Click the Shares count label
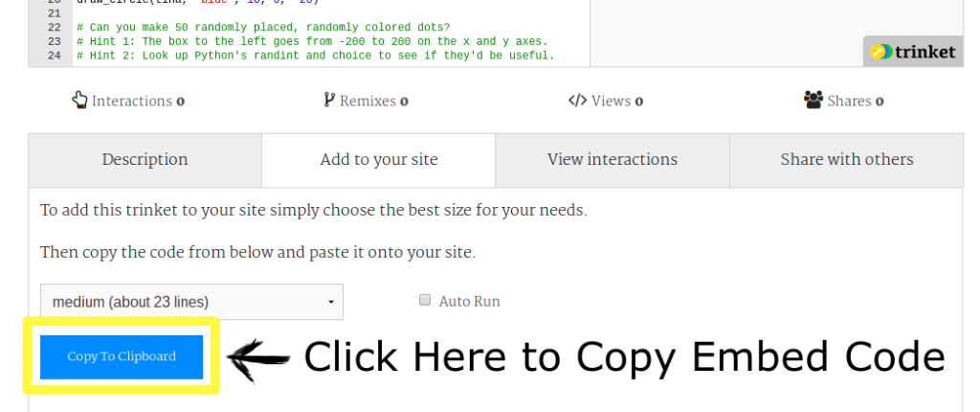Image resolution: width=980 pixels, height=412 pixels. pyautogui.click(x=856, y=101)
